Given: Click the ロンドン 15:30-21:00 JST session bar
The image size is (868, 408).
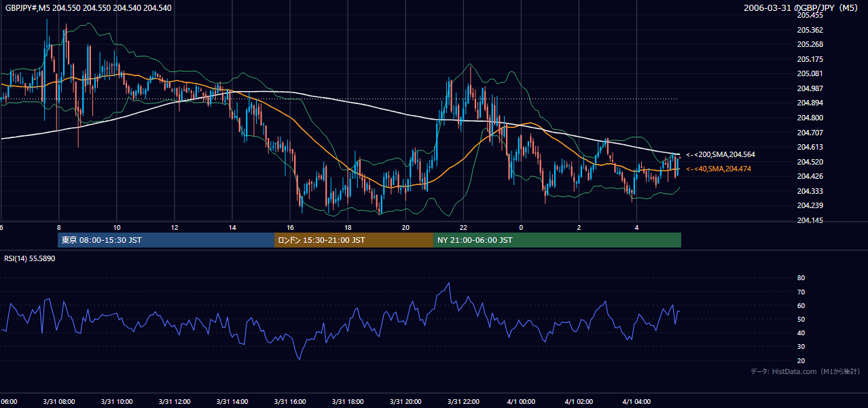Looking at the screenshot, I should (x=353, y=240).
